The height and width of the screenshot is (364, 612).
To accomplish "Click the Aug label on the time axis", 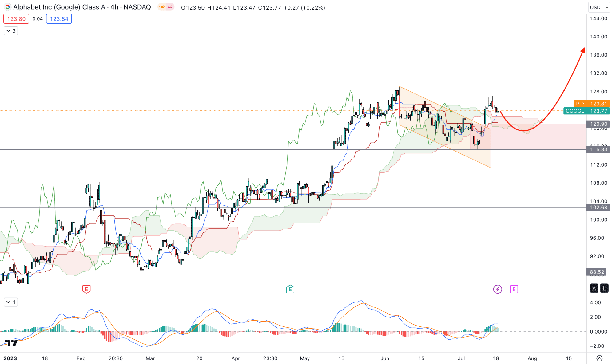I will coord(532,358).
